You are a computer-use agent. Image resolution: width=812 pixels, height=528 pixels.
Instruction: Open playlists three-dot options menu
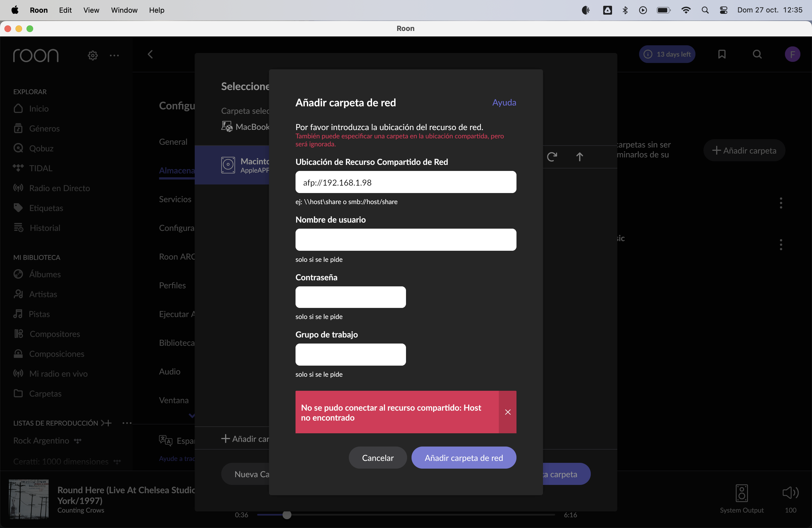[x=127, y=423]
